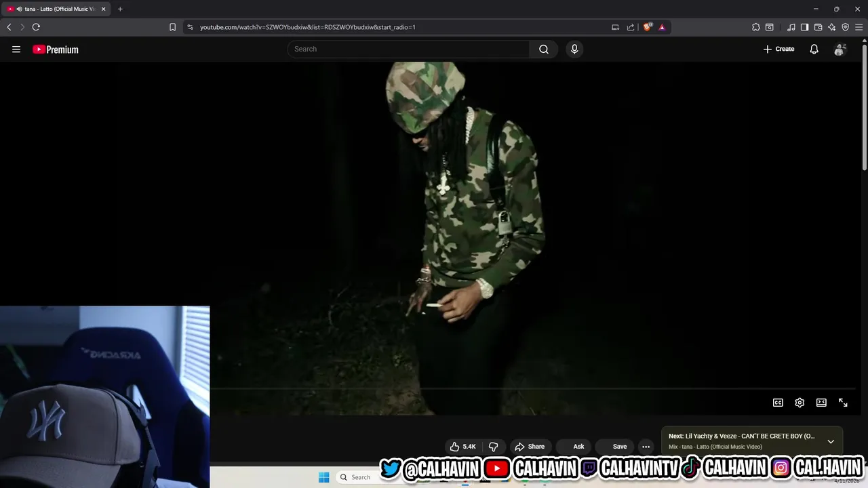Image resolution: width=868 pixels, height=488 pixels.
Task: Open the Create menu
Action: (778, 49)
